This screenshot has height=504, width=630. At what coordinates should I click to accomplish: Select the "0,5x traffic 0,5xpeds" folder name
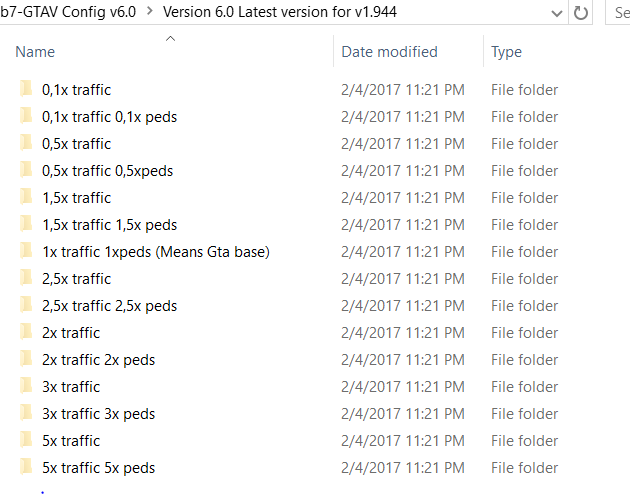click(x=107, y=171)
